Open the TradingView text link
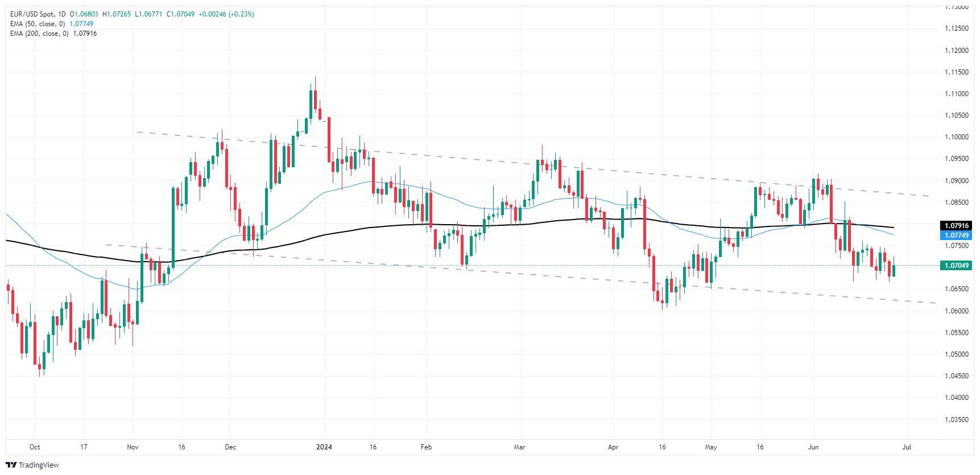 coord(39,465)
